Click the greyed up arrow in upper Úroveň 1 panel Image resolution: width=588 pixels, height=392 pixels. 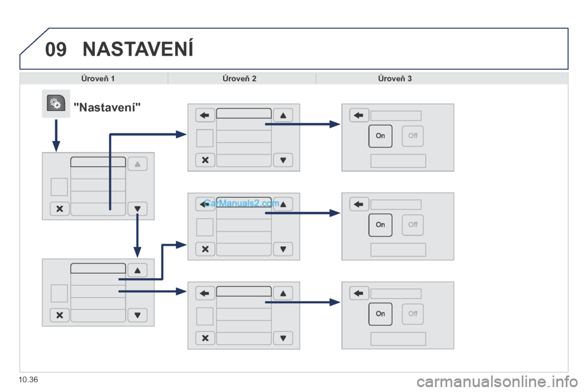pyautogui.click(x=138, y=164)
